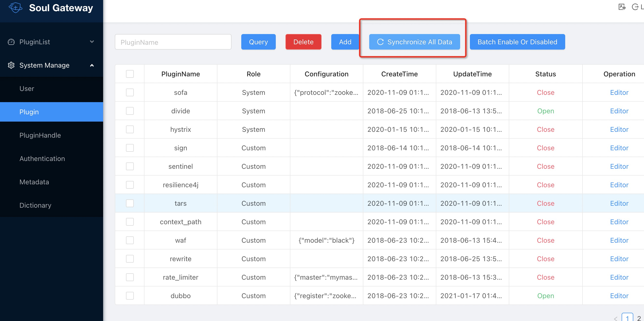Open the Authentication menu item

tap(42, 159)
